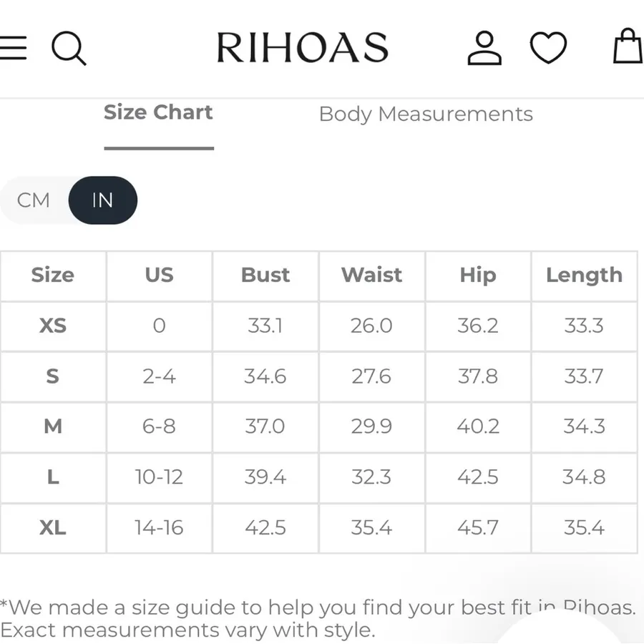Click the size guide disclaimer text
Image resolution: width=644 pixels, height=644 pixels.
tap(318, 618)
